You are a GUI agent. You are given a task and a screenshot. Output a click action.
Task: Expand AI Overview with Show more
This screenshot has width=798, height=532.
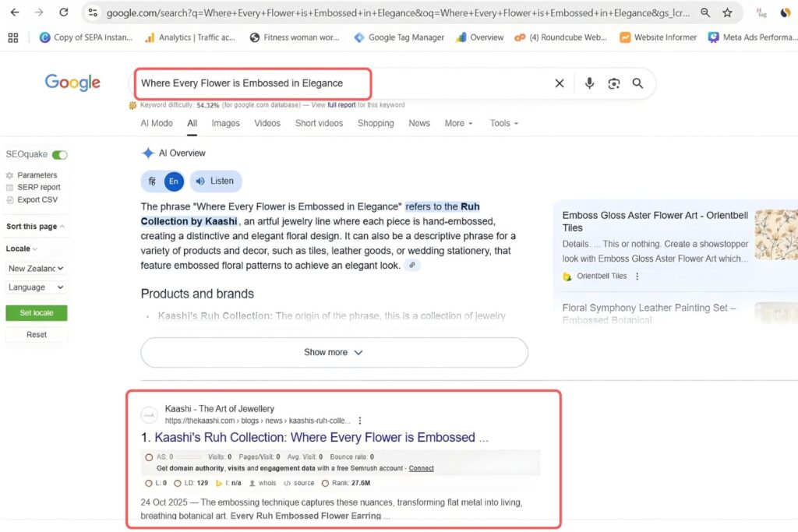pos(334,352)
